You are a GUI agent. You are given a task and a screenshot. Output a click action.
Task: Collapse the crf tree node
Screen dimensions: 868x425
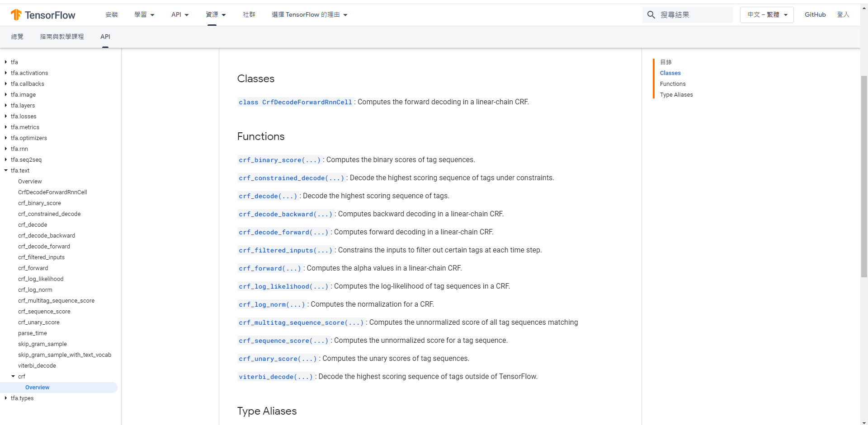pyautogui.click(x=13, y=376)
